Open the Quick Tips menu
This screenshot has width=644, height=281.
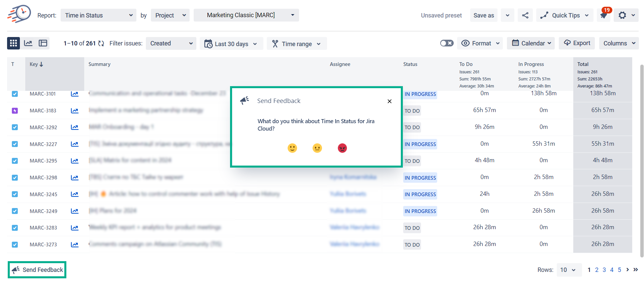click(x=565, y=15)
